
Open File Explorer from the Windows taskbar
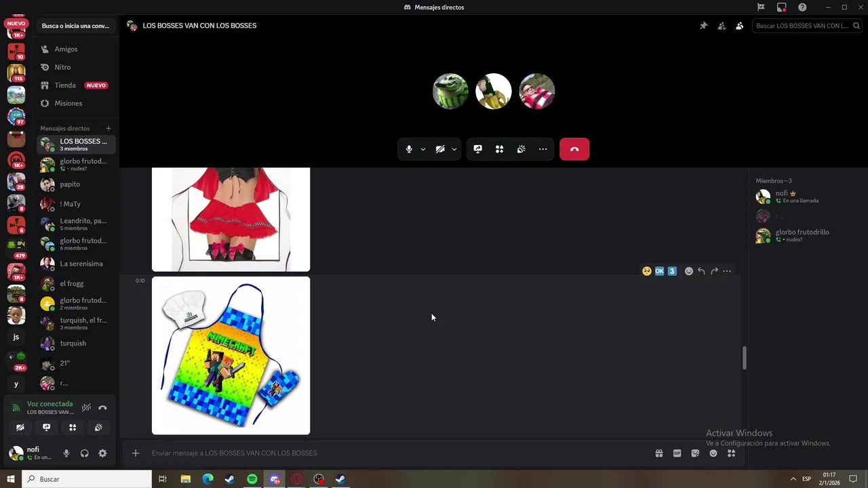click(185, 479)
